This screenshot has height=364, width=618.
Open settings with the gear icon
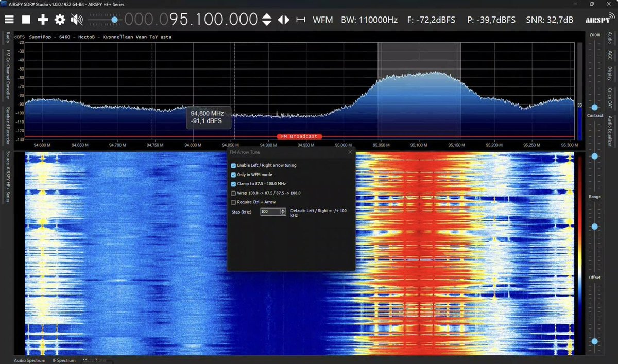[60, 20]
